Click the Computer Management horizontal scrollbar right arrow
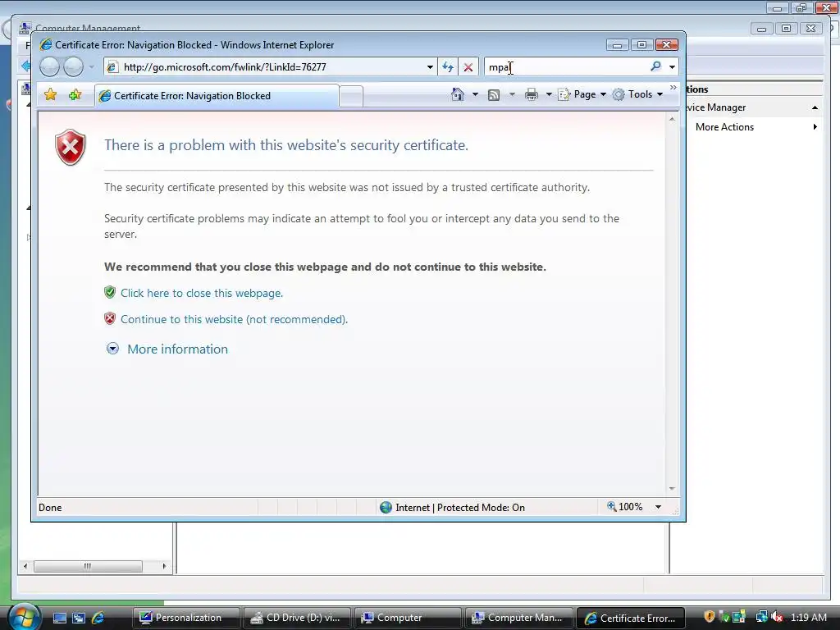The image size is (840, 630). point(164,566)
